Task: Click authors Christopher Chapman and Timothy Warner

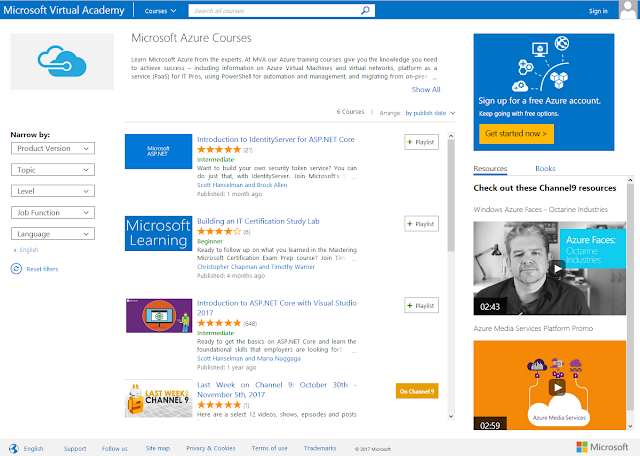Action: point(256,267)
